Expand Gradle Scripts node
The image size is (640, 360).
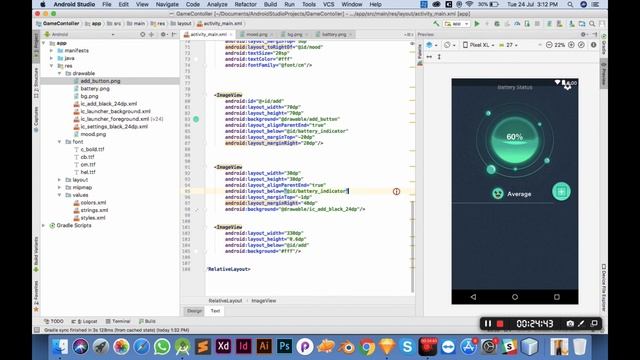click(44, 225)
